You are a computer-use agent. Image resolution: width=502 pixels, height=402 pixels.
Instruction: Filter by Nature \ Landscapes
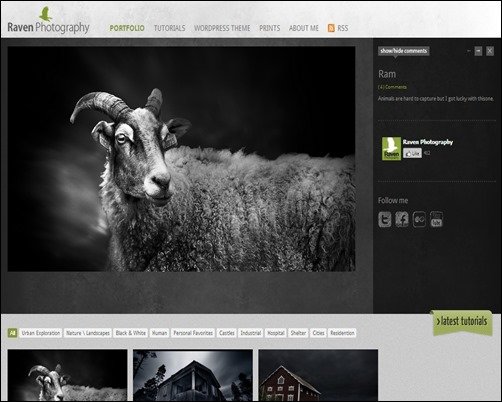click(x=88, y=333)
